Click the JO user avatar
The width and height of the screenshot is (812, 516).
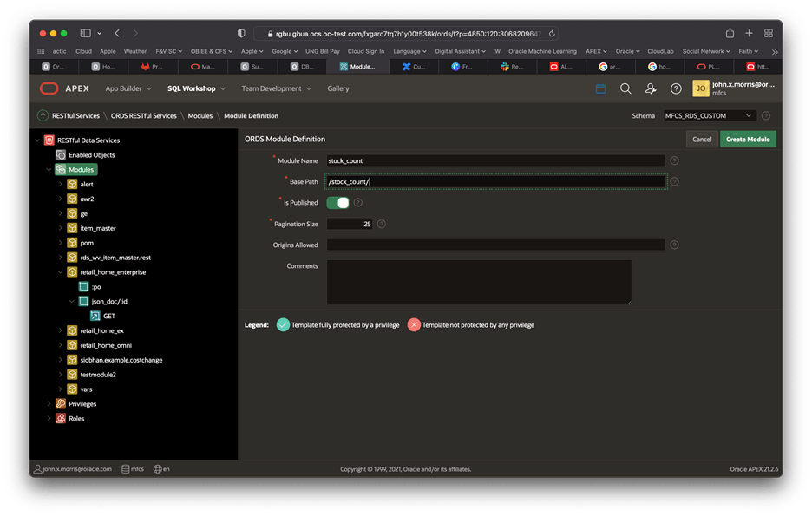point(701,88)
